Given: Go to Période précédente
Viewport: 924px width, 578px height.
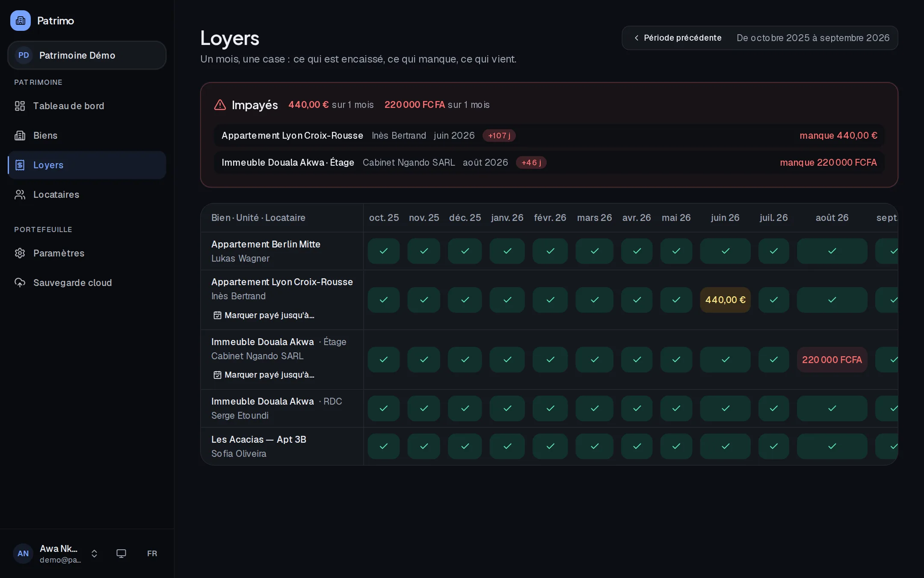Looking at the screenshot, I should click(678, 38).
